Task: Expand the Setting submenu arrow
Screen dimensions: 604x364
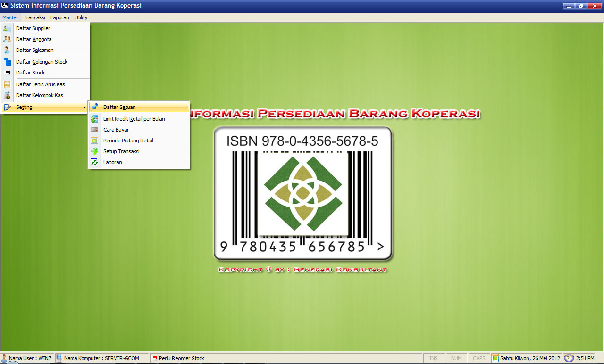Action: coord(84,108)
